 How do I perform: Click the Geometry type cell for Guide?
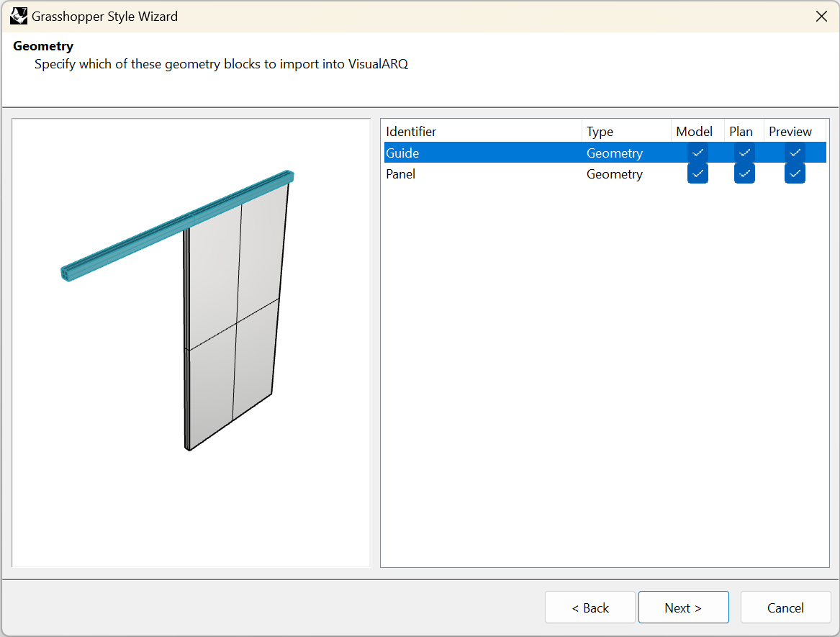(615, 153)
